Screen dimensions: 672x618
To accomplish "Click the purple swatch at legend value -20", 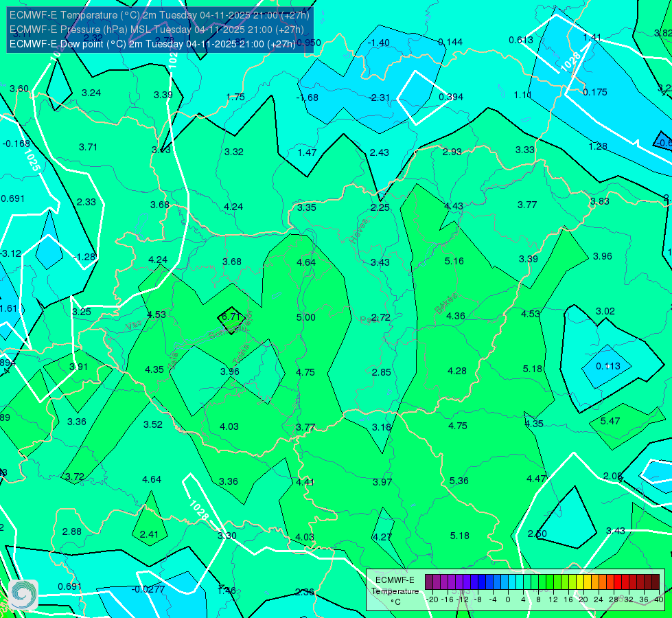I will 429,582.
